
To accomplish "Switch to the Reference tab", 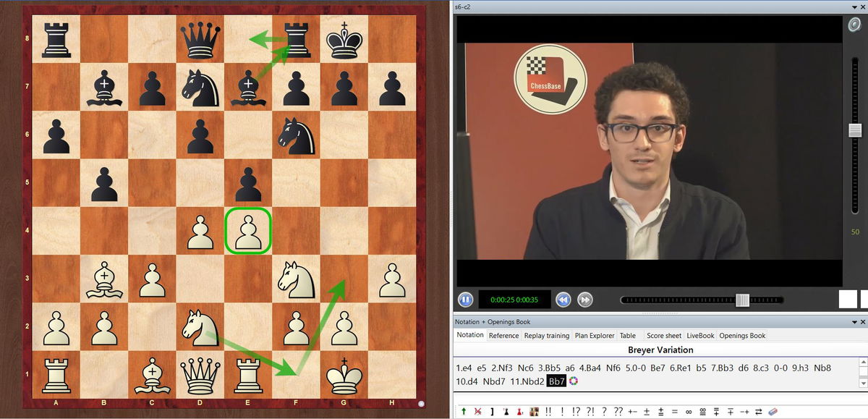I will tap(503, 336).
